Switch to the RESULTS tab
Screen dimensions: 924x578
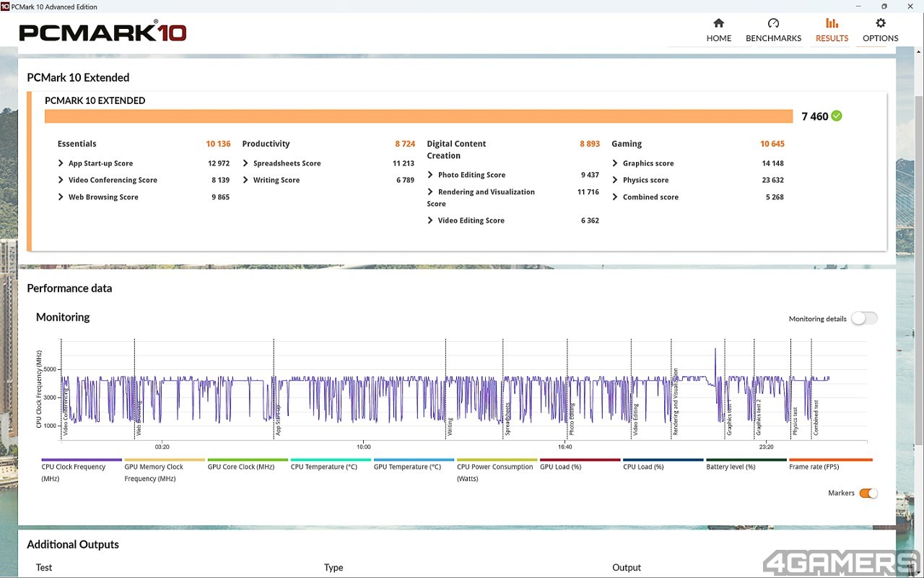click(832, 30)
